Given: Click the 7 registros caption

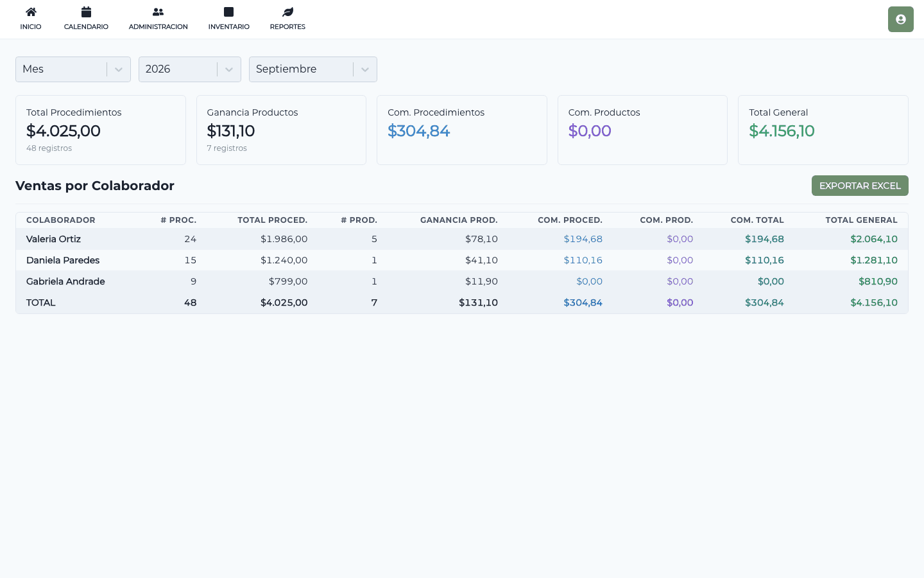Looking at the screenshot, I should (x=227, y=148).
